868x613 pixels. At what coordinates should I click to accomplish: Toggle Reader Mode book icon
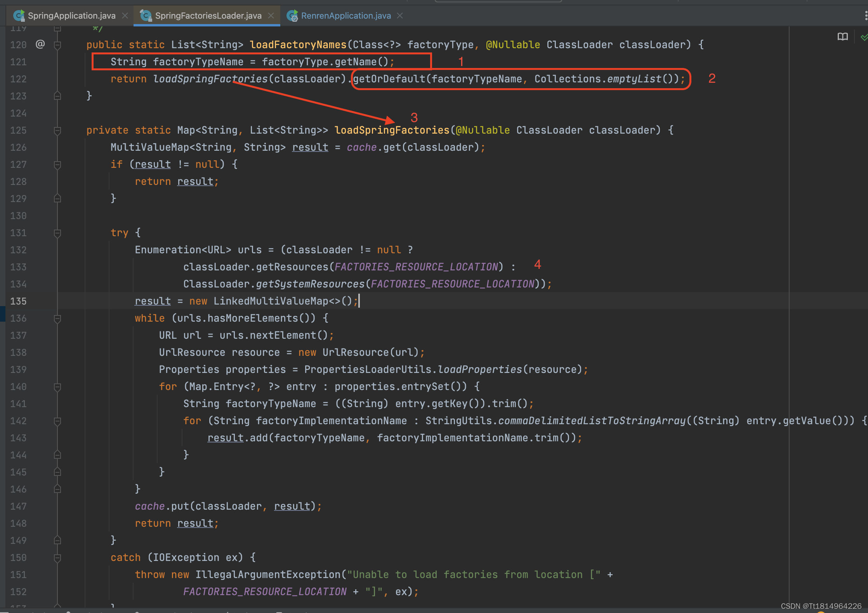coord(843,37)
